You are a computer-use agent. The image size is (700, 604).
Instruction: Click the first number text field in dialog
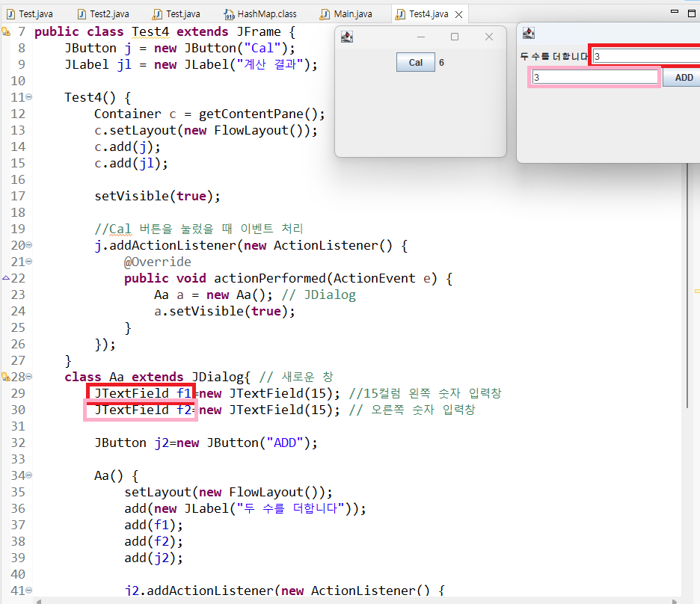(646, 56)
